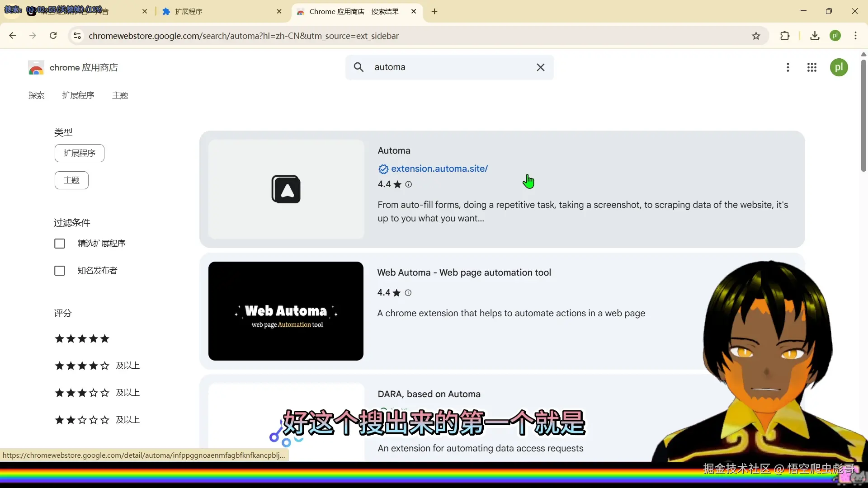Select the five-star rating filter

click(82, 339)
